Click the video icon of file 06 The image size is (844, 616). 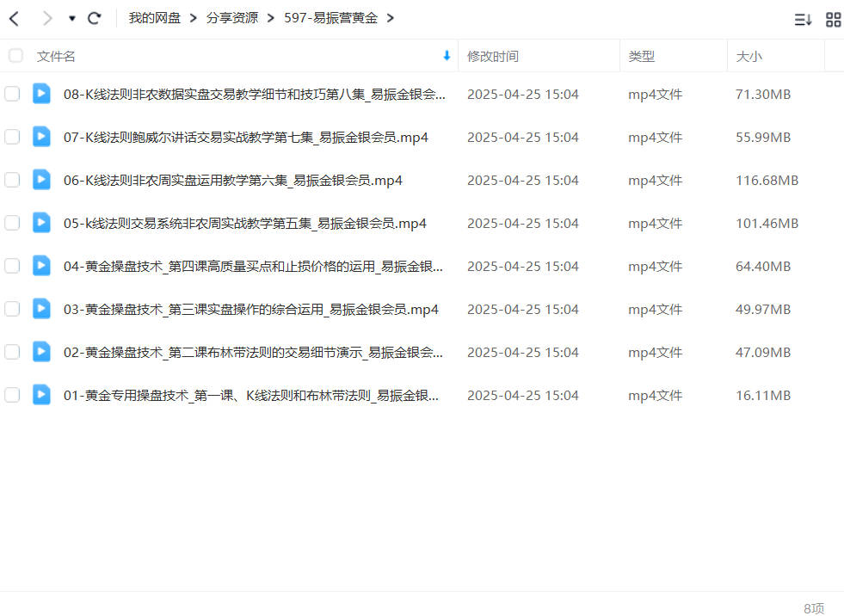click(41, 179)
